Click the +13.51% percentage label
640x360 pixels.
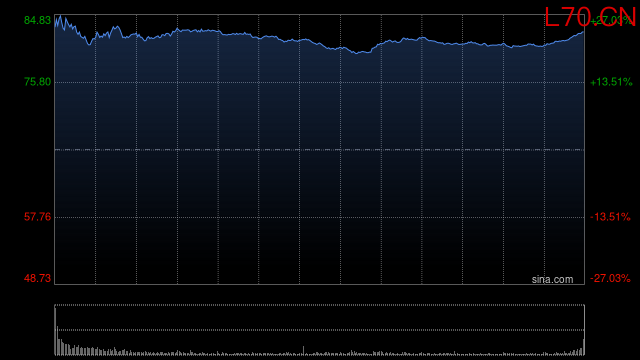tap(611, 82)
